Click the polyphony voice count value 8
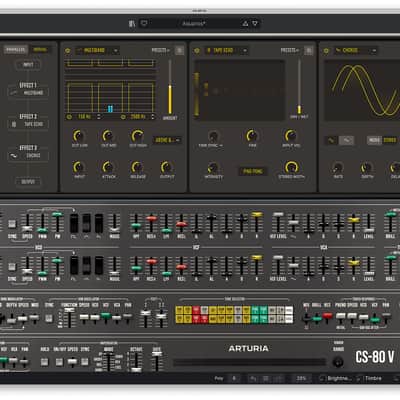This screenshot has height=400, width=400. point(234,379)
